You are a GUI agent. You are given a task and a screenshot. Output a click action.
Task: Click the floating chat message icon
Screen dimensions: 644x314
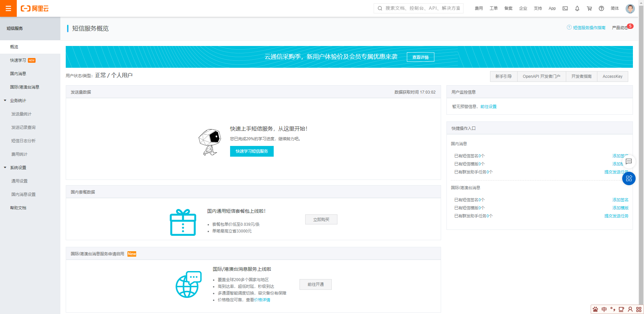click(x=629, y=161)
